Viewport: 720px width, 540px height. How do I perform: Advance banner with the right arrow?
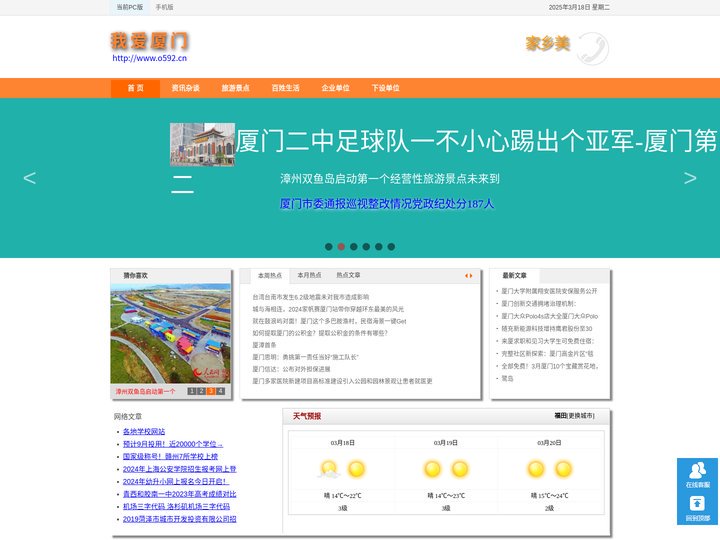690,178
